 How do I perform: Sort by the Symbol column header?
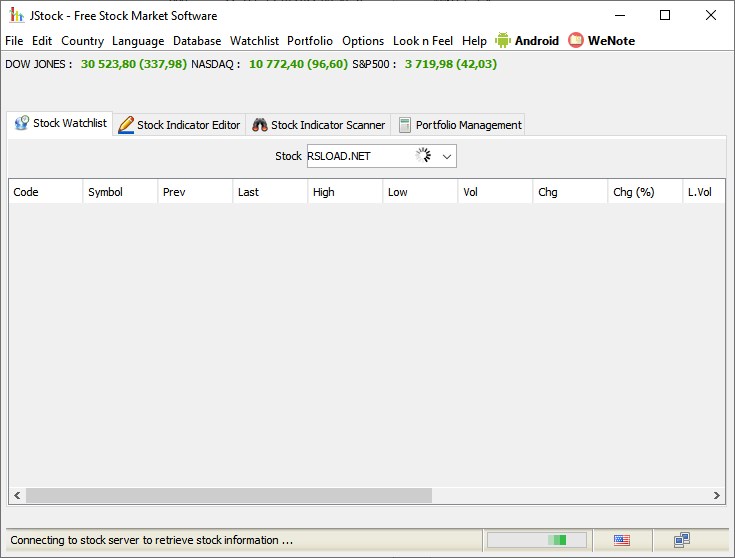[120, 192]
